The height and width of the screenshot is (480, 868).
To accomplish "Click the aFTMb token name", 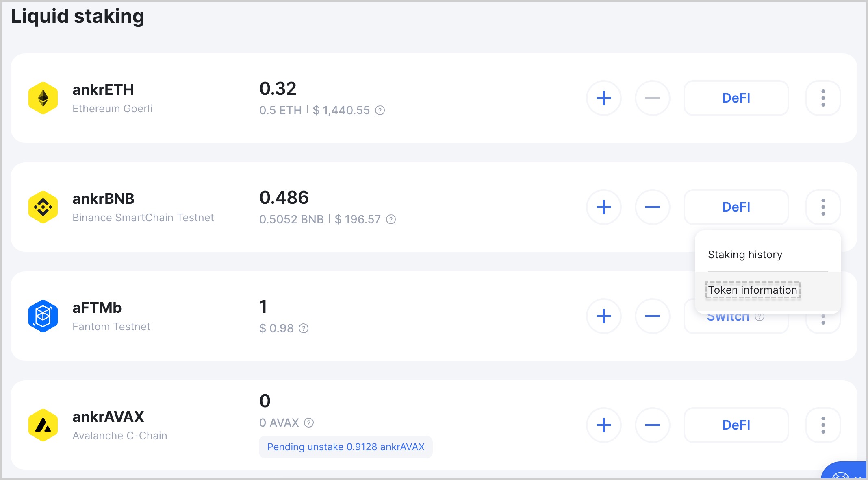I will (x=97, y=308).
